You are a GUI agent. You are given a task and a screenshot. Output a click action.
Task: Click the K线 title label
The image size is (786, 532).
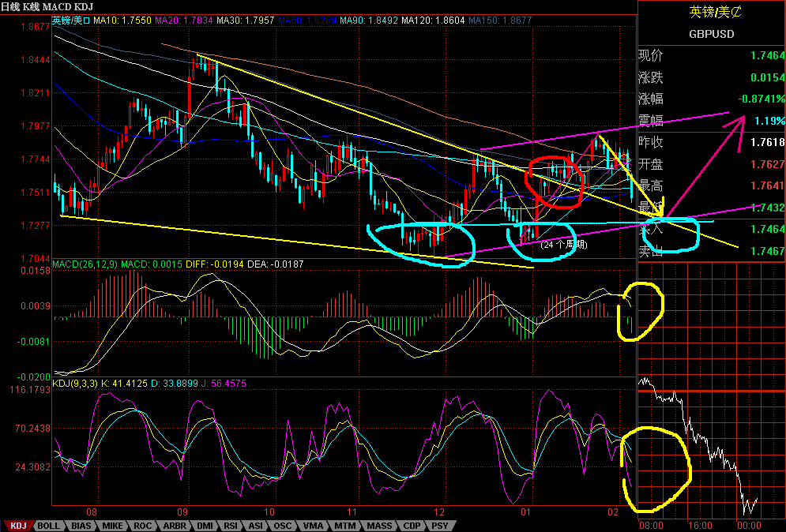pos(31,7)
